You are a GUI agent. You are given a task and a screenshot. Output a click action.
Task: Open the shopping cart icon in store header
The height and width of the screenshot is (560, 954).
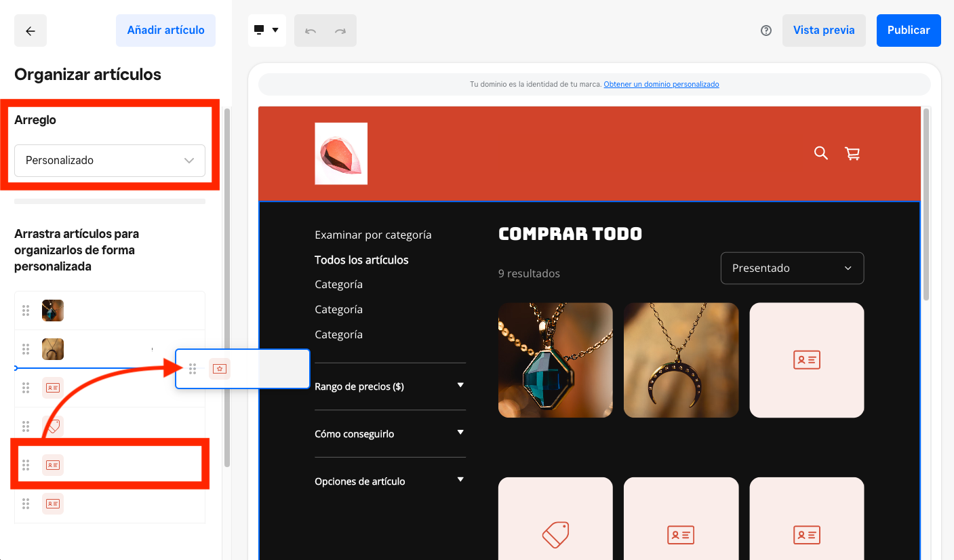pyautogui.click(x=852, y=153)
